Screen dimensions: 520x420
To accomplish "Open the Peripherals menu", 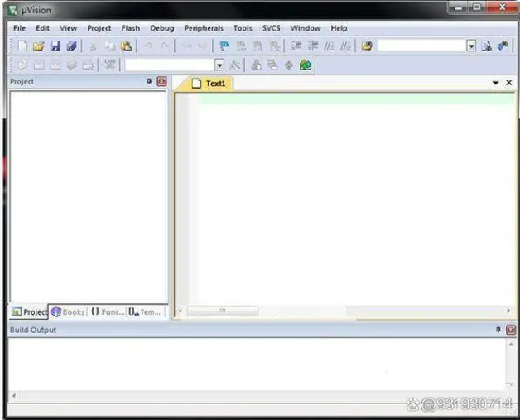I will point(204,28).
